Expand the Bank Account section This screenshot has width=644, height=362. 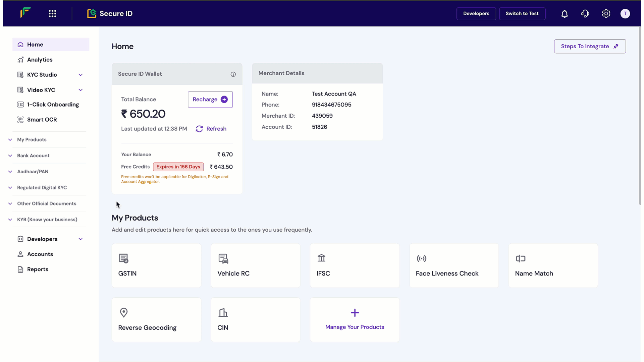(33, 156)
